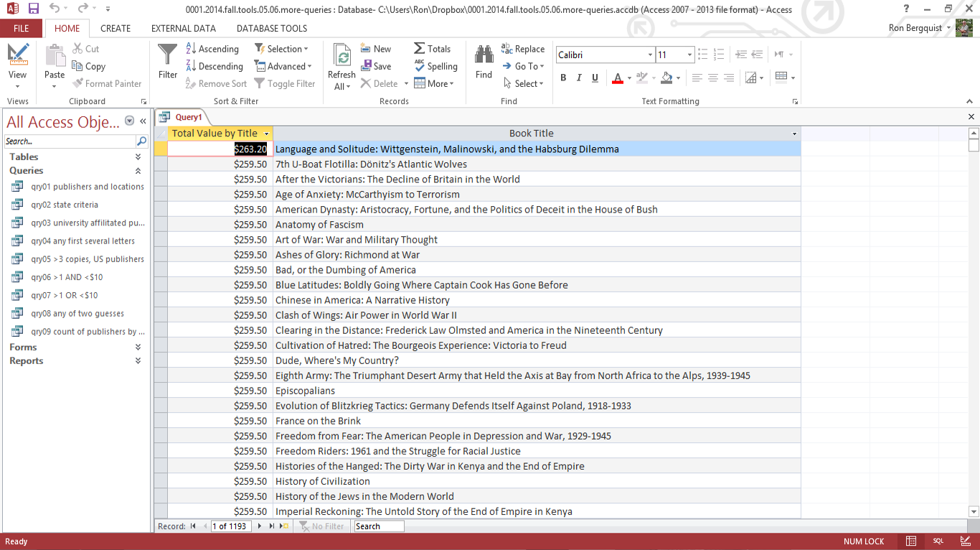Viewport: 980px width, 550px height.
Task: Toggle Bold text formatting
Action: 563,78
